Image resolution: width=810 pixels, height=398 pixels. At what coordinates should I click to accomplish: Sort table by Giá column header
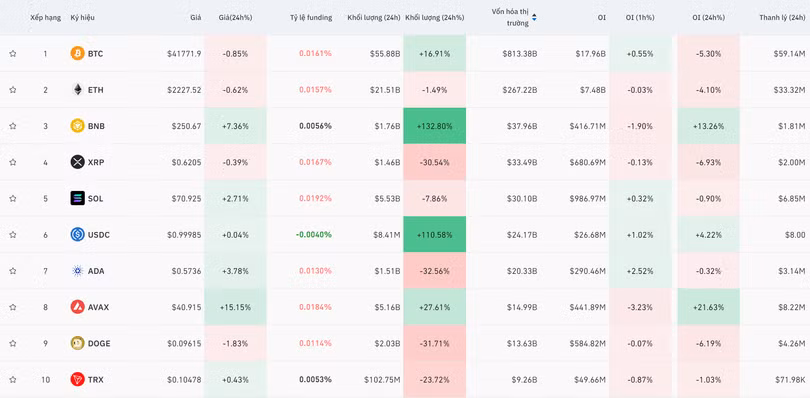[195, 18]
